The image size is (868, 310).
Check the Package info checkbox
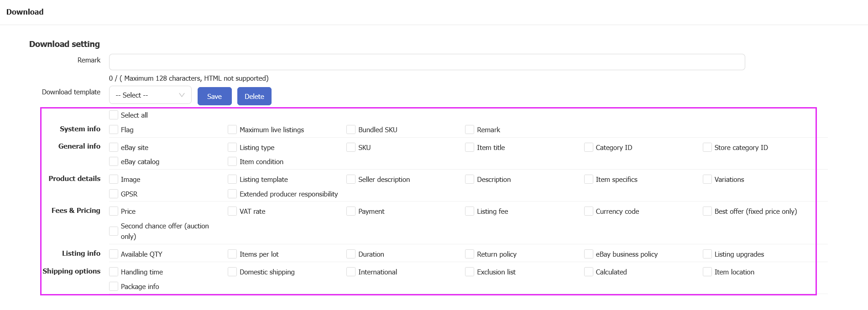point(114,286)
